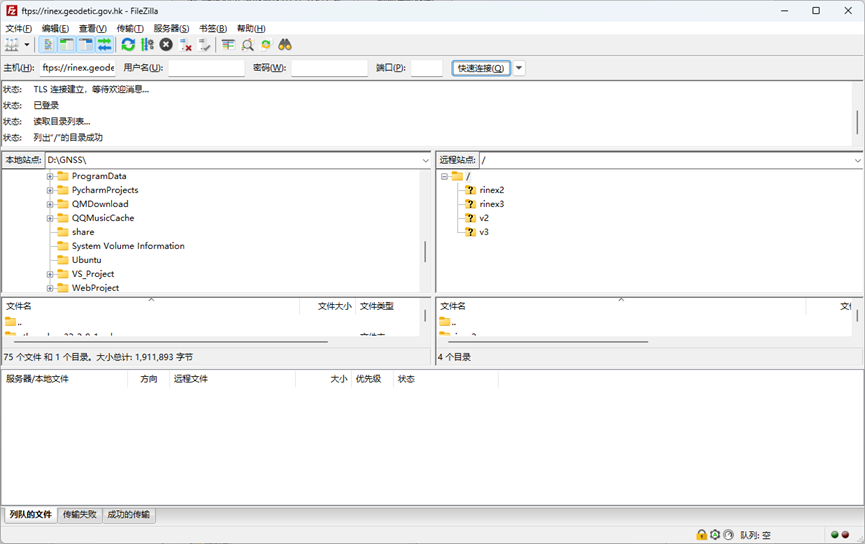
Task: Click the 用户名 input field
Action: 206,68
